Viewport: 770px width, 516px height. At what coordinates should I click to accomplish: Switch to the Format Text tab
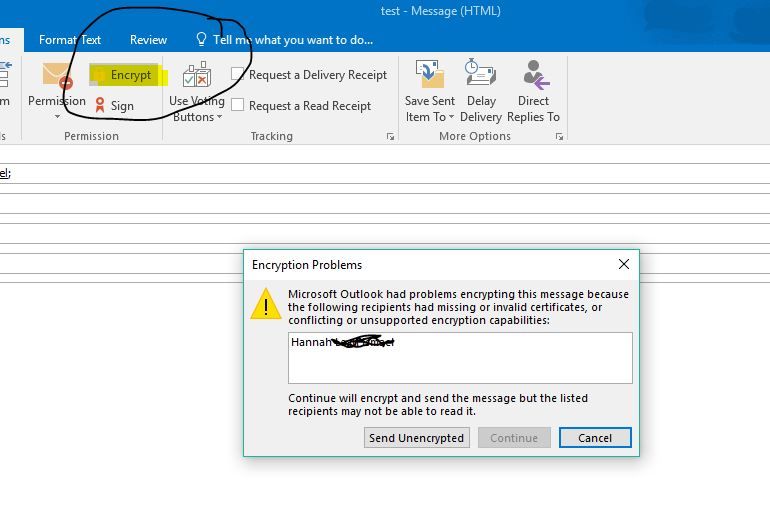pyautogui.click(x=70, y=40)
